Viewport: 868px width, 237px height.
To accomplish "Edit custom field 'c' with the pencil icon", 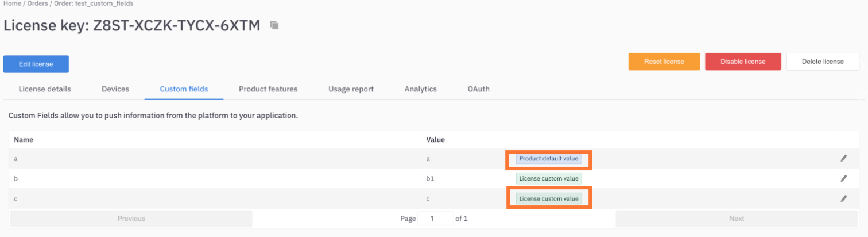I will point(843,198).
